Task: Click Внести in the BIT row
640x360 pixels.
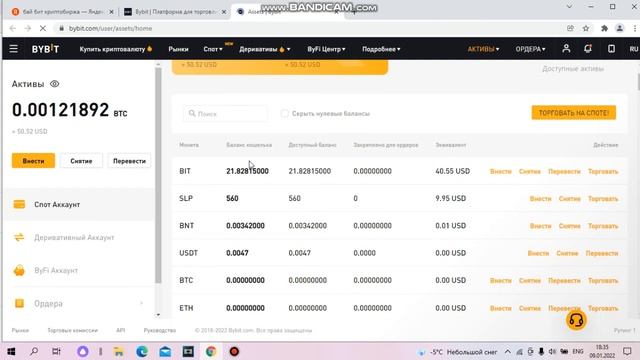Action: 501,171
